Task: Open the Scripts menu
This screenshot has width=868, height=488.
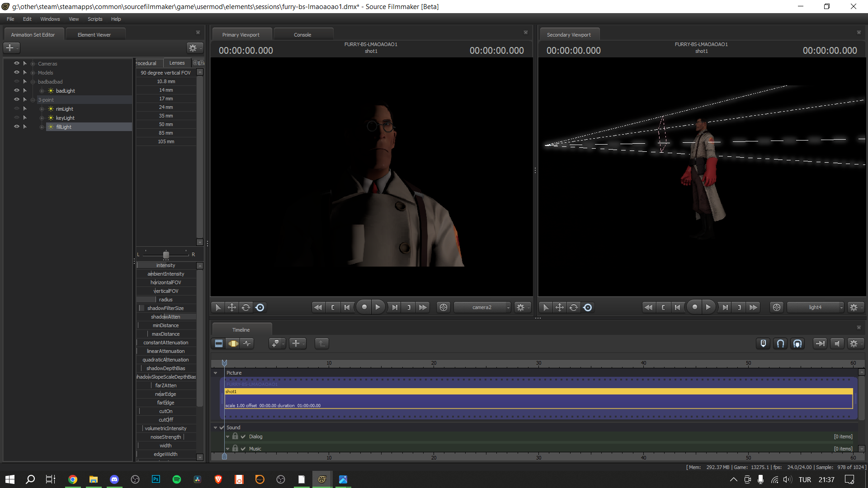Action: point(95,19)
